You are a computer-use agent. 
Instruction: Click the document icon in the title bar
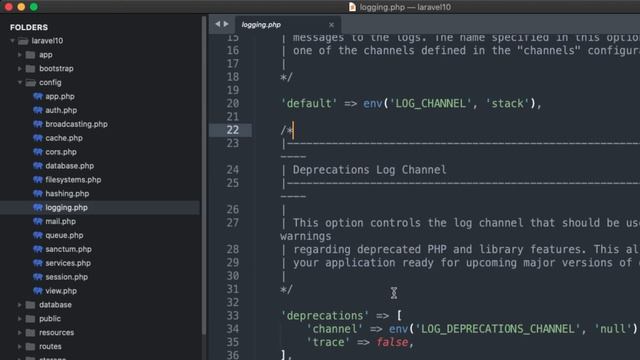[352, 7]
